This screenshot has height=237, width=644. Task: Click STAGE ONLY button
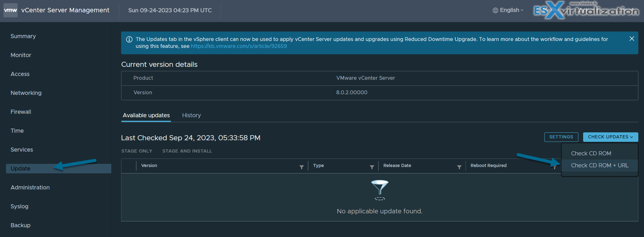pyautogui.click(x=137, y=151)
